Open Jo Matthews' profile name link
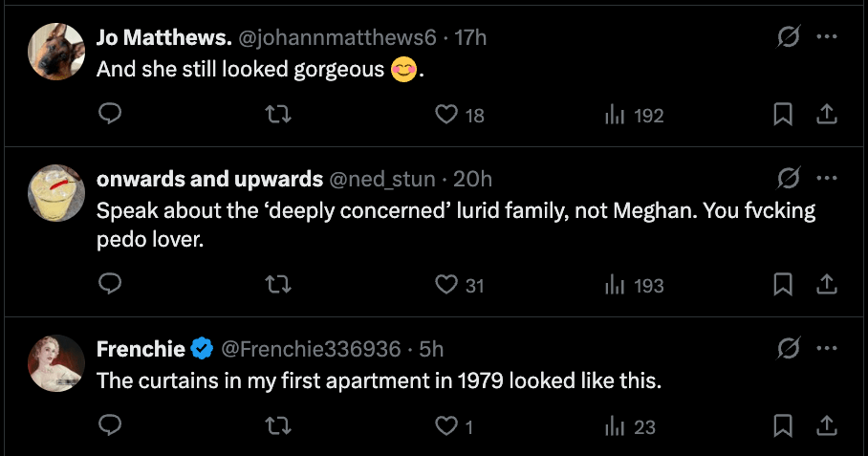This screenshot has height=456, width=868. point(164,37)
